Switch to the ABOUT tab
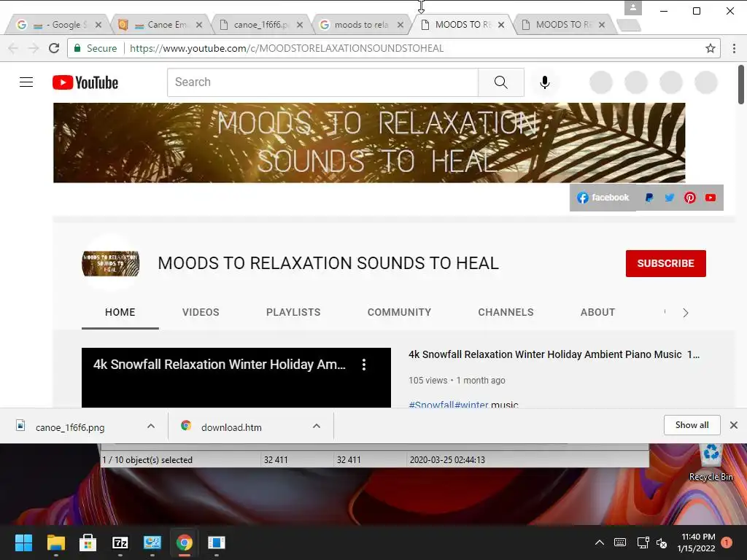747x560 pixels. tap(597, 312)
